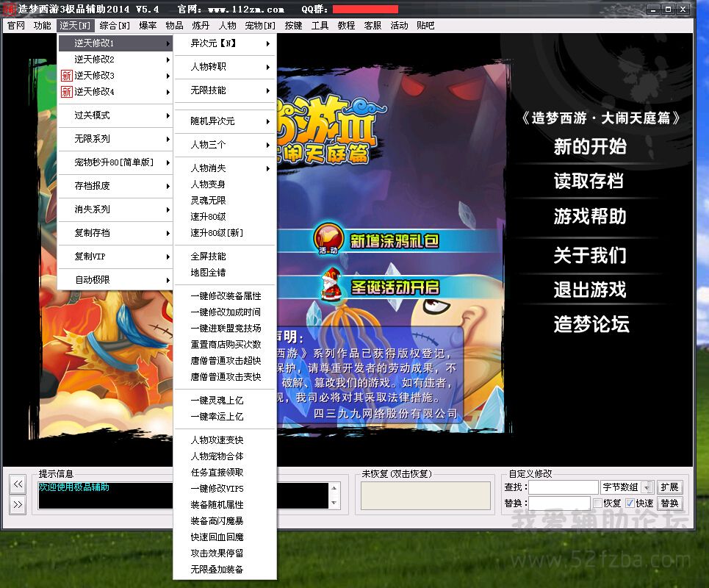The image size is (709, 588).
Task: Click the 新 icon next to 逆天修改3
Action: click(66, 76)
